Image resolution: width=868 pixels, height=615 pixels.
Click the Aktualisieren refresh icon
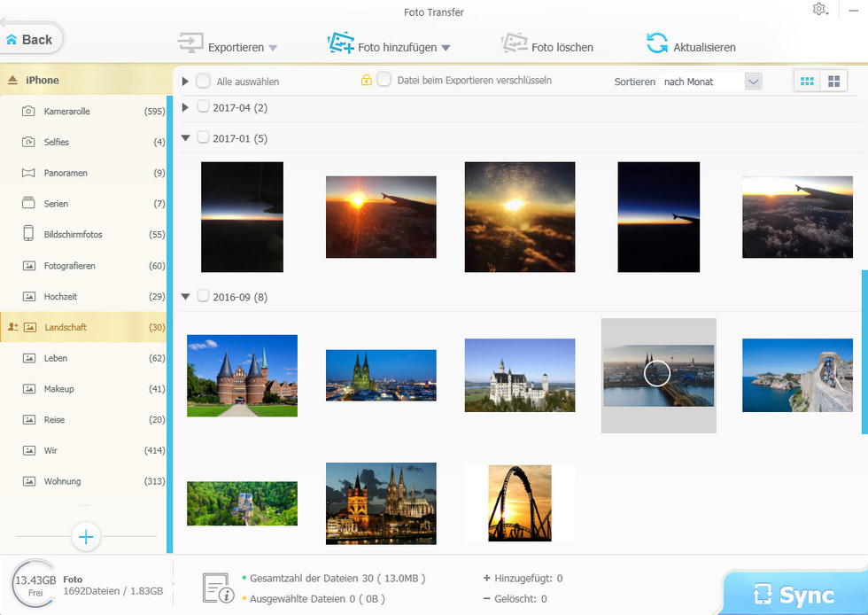656,43
